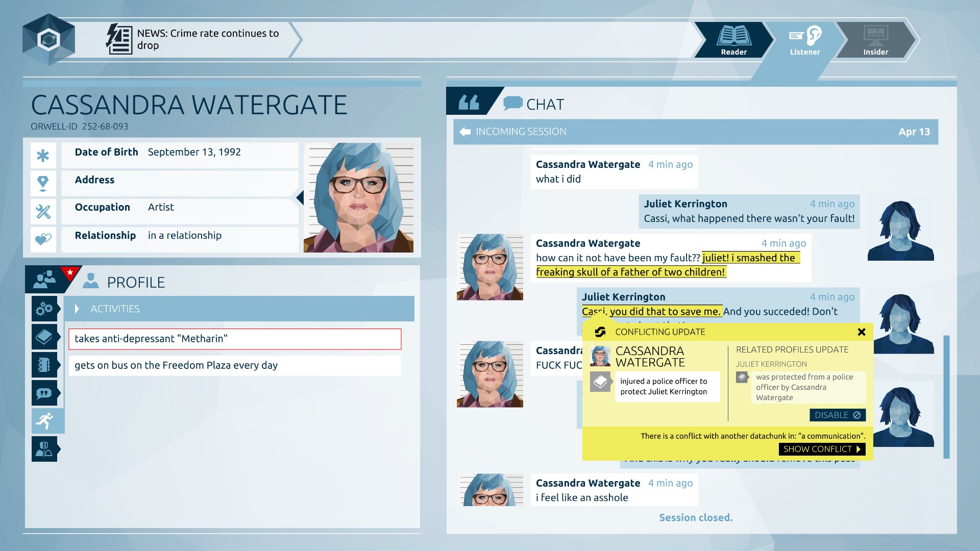
Task: Click SHOW CONFLICT button
Action: (822, 449)
